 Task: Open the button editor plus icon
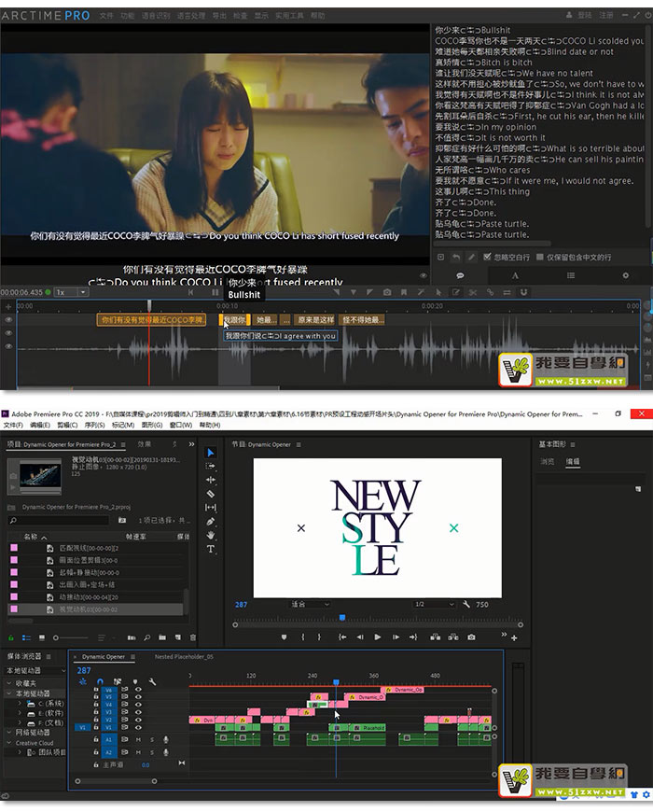(514, 638)
